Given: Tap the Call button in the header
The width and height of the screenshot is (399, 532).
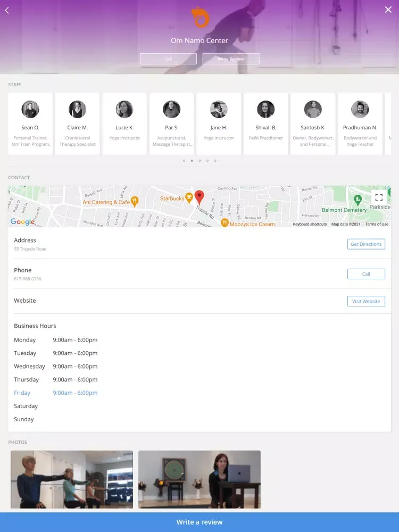Looking at the screenshot, I should (168, 59).
